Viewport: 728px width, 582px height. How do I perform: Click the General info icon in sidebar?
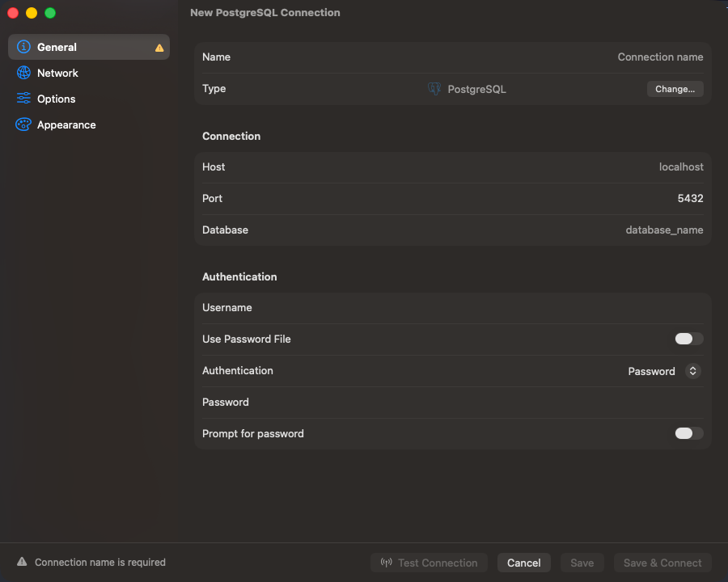point(23,47)
